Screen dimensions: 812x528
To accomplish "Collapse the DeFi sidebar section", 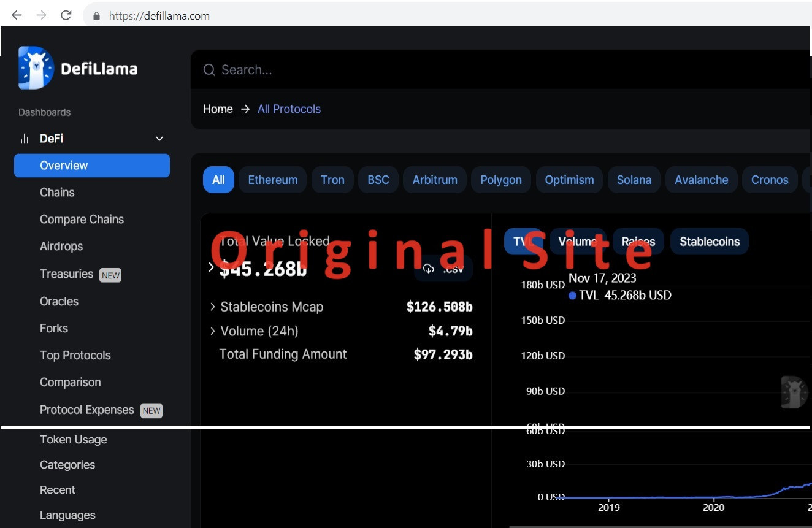I will pyautogui.click(x=159, y=139).
